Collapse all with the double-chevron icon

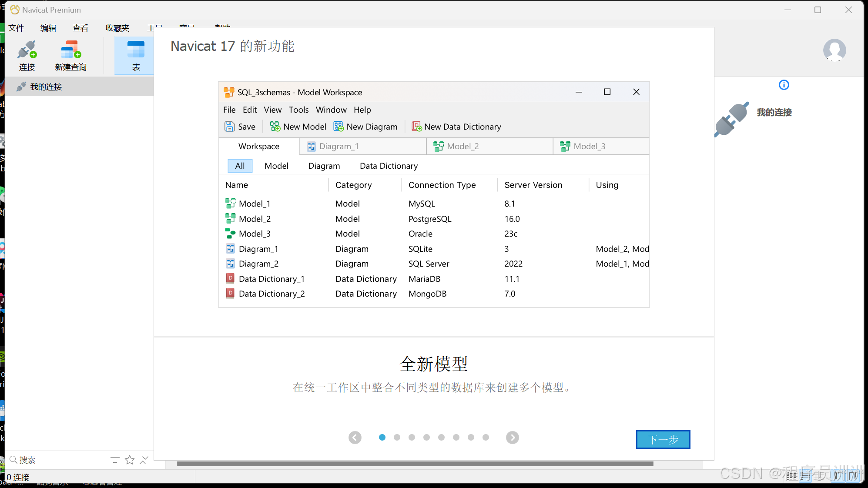coord(144,460)
